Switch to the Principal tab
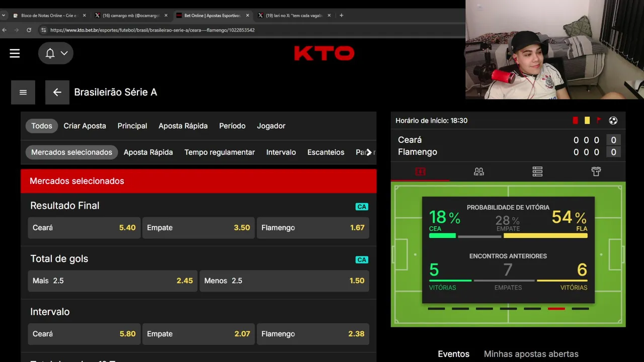The image size is (644, 362). [x=132, y=126]
